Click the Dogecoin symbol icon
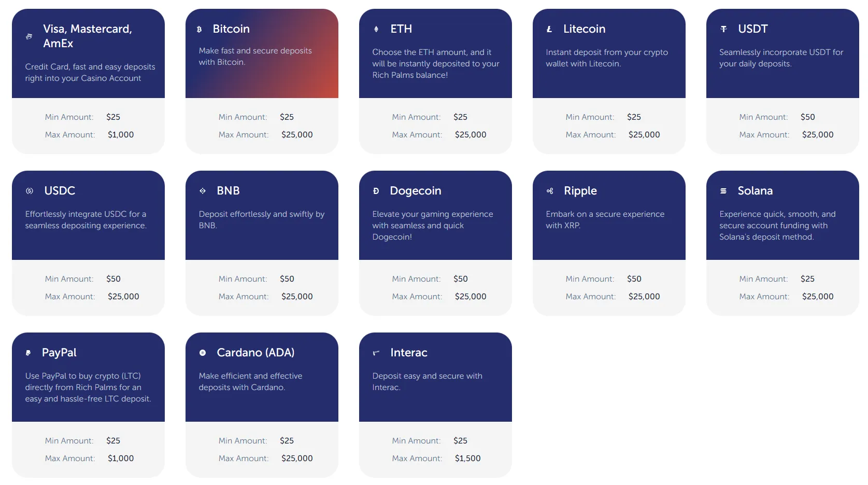 click(x=376, y=191)
